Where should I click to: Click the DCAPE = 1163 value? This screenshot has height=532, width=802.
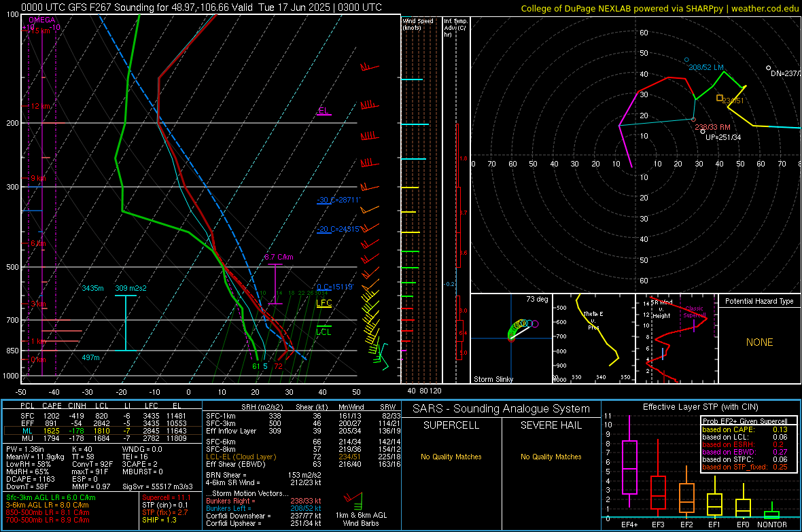click(x=31, y=479)
